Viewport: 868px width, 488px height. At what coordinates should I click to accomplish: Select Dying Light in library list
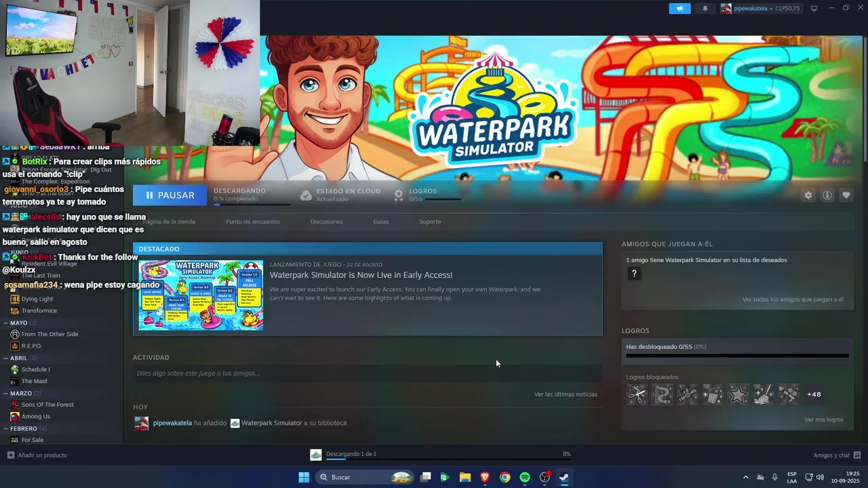pyautogui.click(x=37, y=299)
